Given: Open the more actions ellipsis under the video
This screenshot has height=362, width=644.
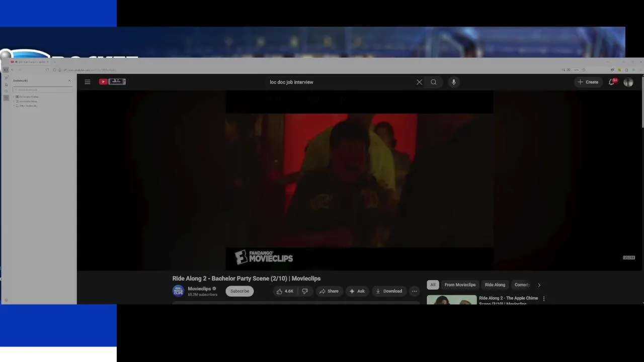Looking at the screenshot, I should (x=414, y=291).
